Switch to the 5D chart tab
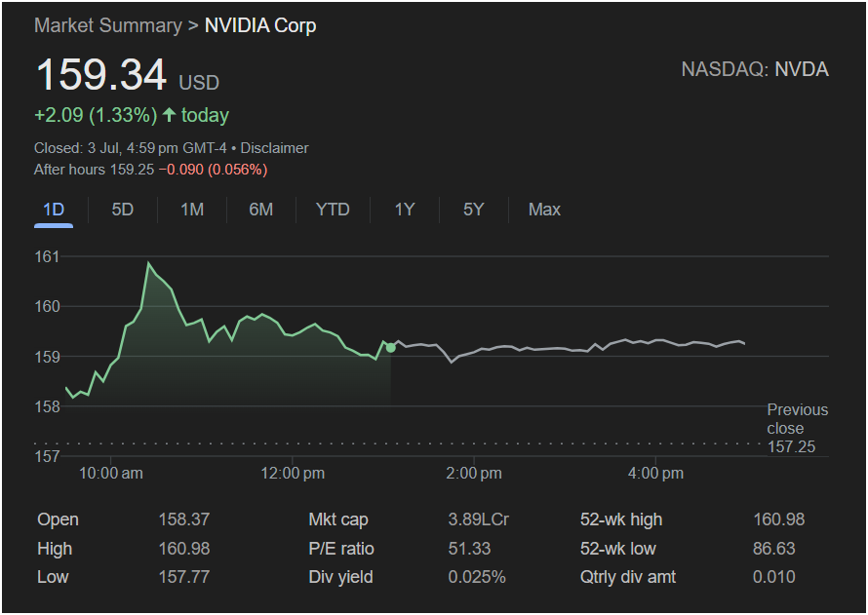This screenshot has height=615, width=868. tap(122, 210)
